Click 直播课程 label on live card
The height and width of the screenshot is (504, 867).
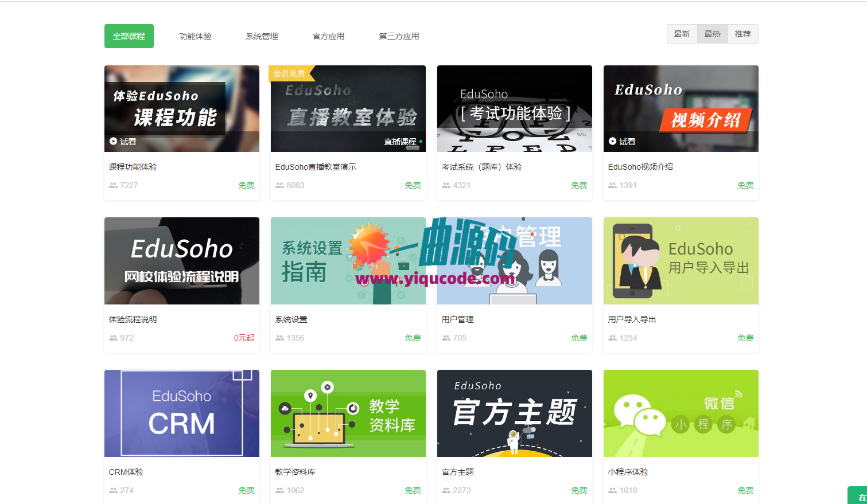401,142
